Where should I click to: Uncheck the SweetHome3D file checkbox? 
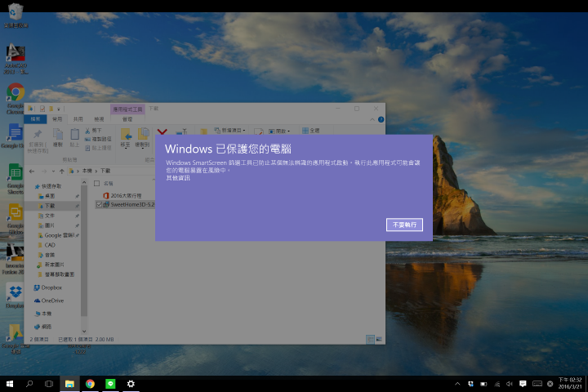pos(99,204)
